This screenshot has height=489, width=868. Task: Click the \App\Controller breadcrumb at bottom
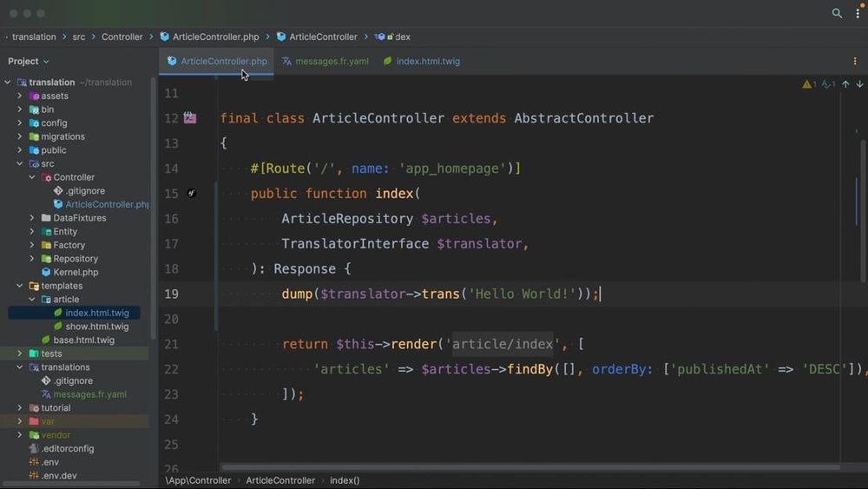[198, 480]
